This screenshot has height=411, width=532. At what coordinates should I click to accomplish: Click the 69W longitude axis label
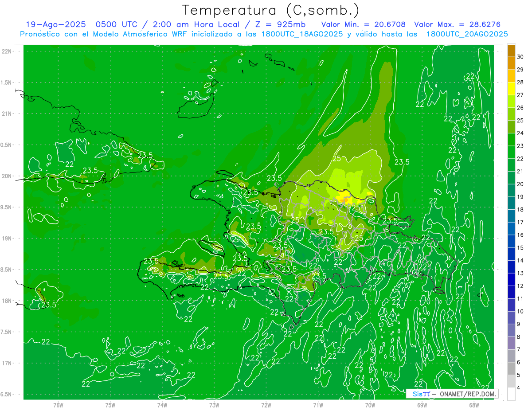pos(422,405)
